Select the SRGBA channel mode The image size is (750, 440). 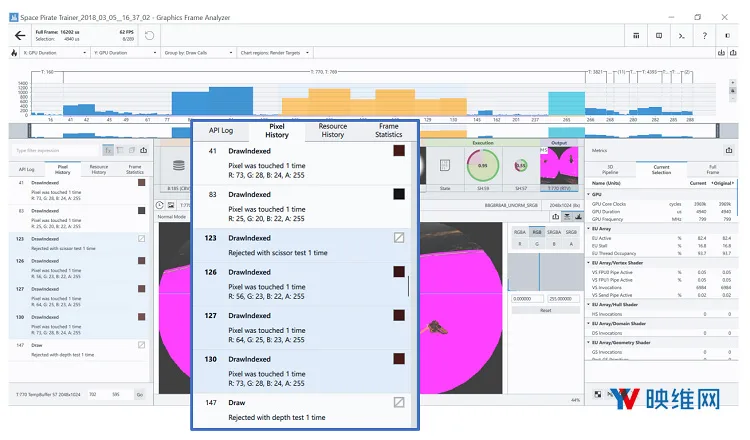point(554,232)
